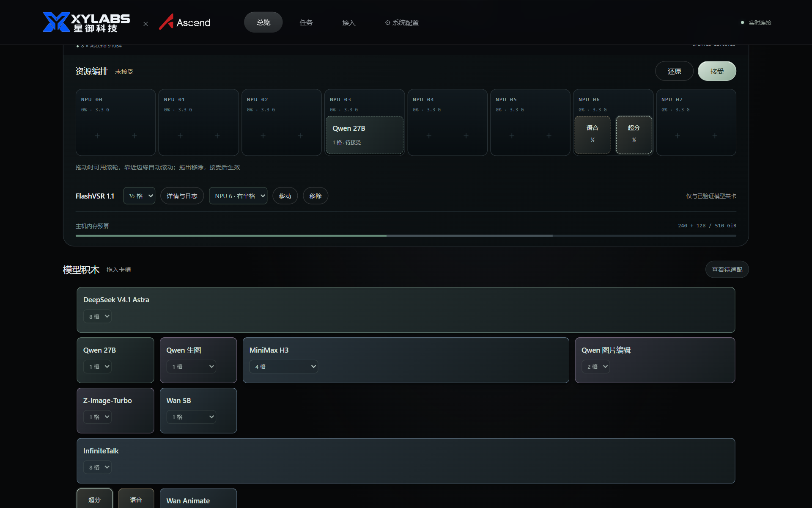Add model to NPU 02 right slot
This screenshot has width=812, height=508.
(300, 136)
